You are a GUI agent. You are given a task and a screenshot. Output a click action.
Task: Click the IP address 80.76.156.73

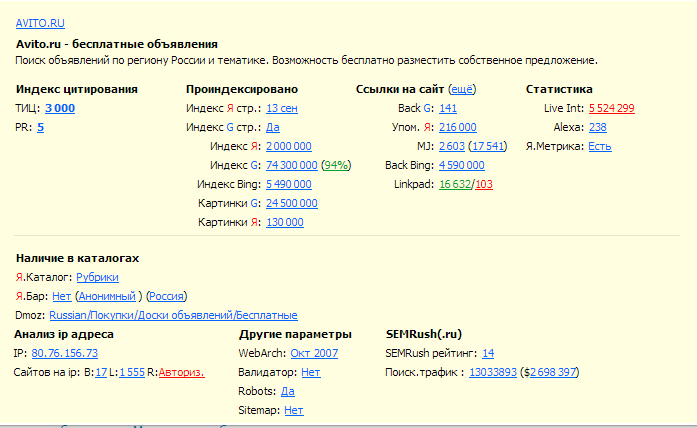[x=64, y=353]
